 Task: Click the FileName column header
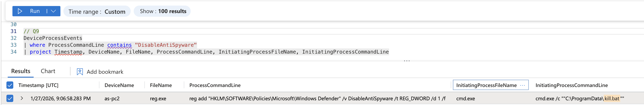161,85
